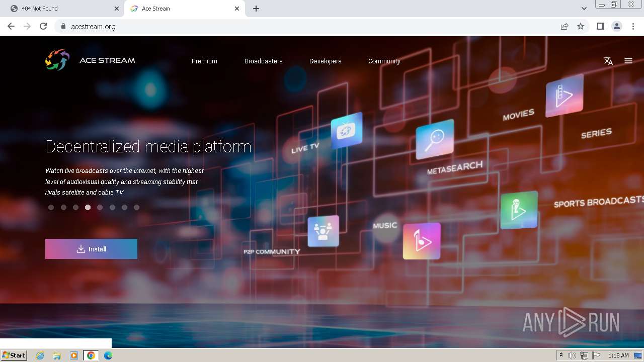This screenshot has height=362, width=644.
Task: Select the seventh carousel slide dot
Action: 124,207
